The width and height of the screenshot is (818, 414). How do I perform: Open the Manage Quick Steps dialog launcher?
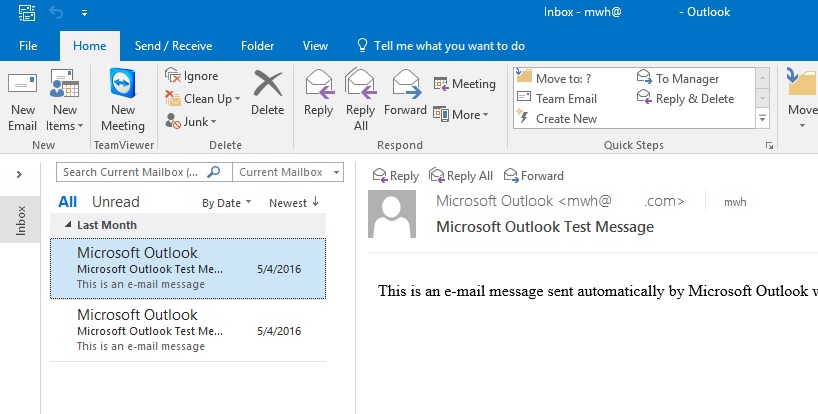point(769,146)
